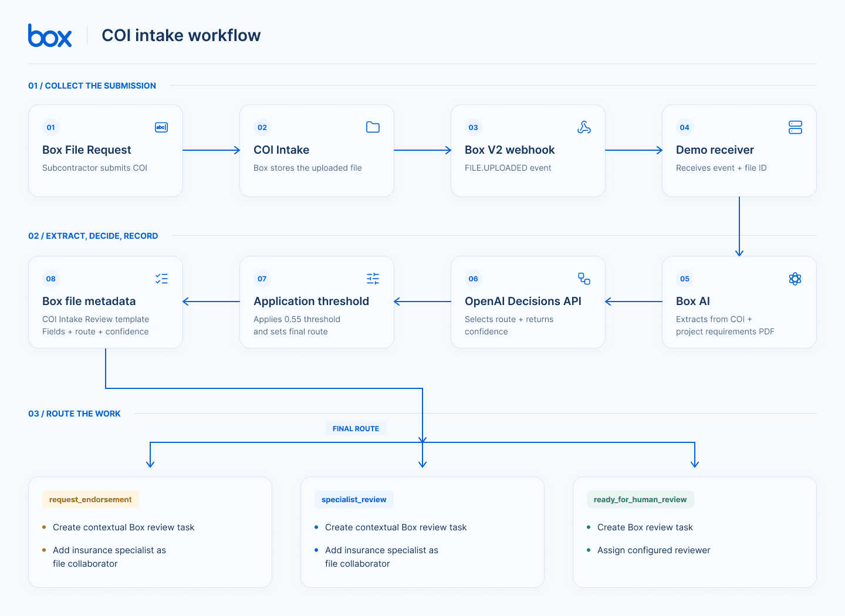Viewport: 845px width, 616px height.
Task: Click the request_endorsement tag
Action: (x=90, y=499)
